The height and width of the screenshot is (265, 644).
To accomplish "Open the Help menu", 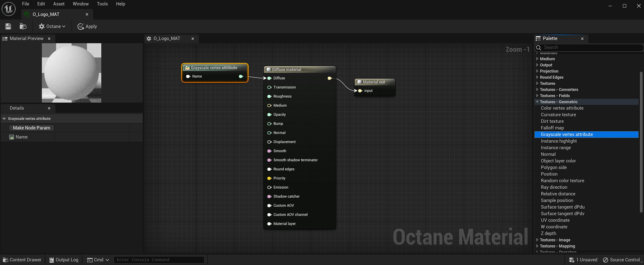I will [120, 4].
